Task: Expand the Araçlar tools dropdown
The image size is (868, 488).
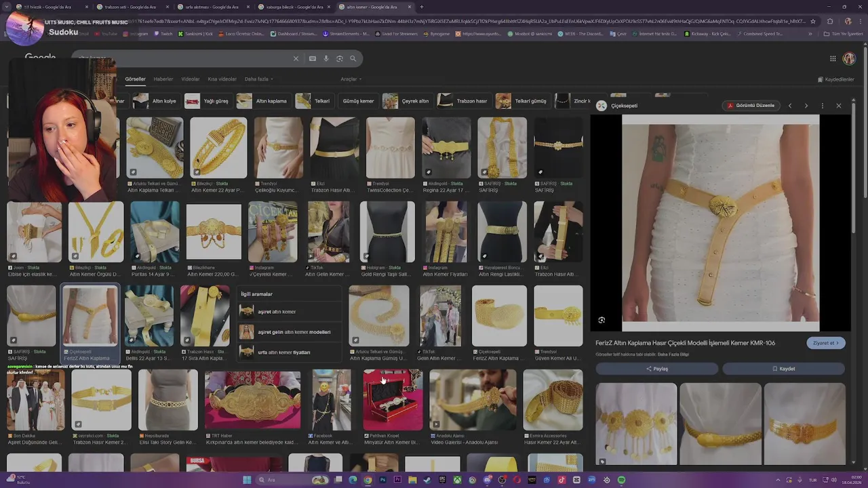Action: coord(351,79)
